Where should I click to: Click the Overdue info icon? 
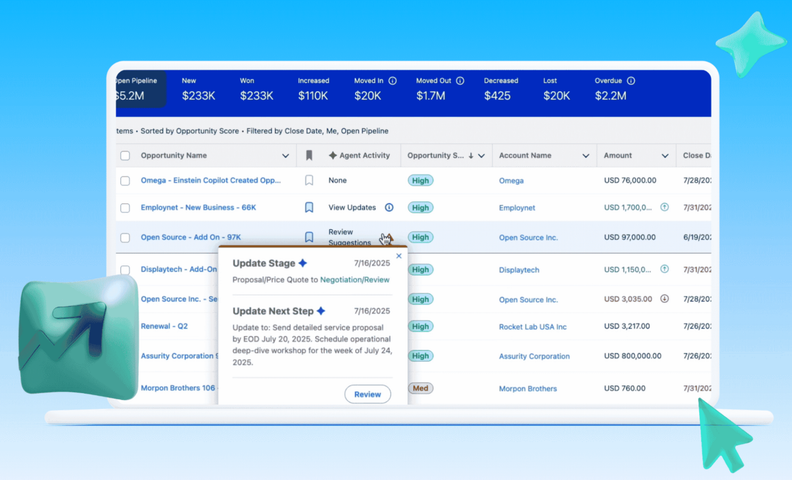pyautogui.click(x=631, y=81)
